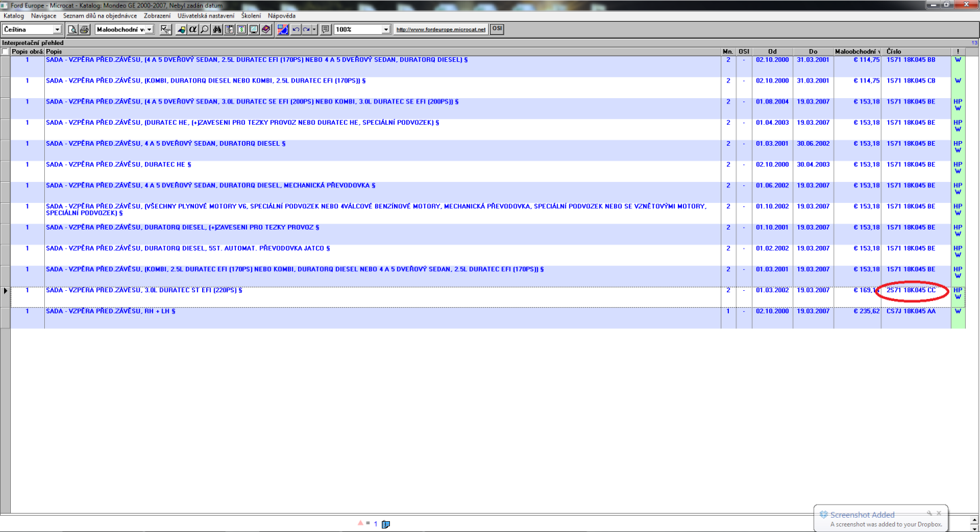This screenshot has height=532, width=980.
Task: Open the Nápověda menu
Action: (x=281, y=16)
